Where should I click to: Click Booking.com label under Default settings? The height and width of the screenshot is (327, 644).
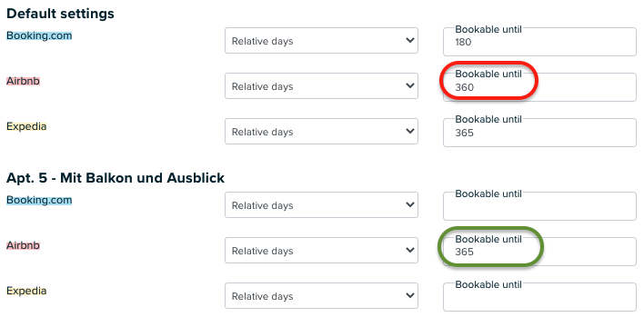point(39,35)
